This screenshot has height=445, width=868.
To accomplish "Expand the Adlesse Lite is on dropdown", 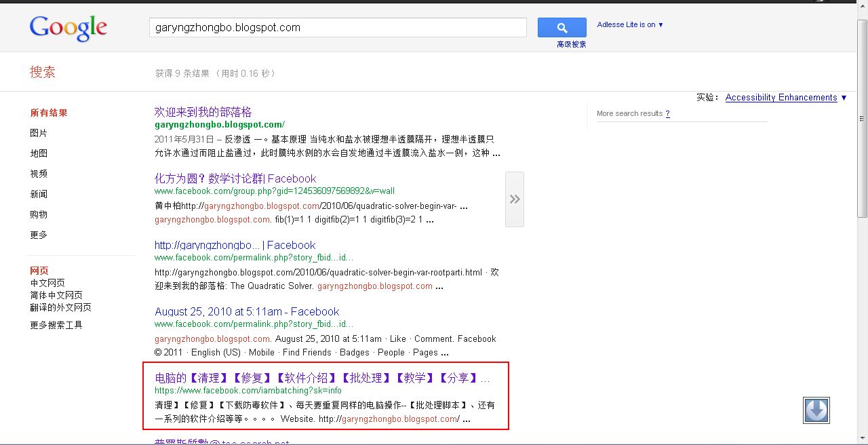I will 630,24.
